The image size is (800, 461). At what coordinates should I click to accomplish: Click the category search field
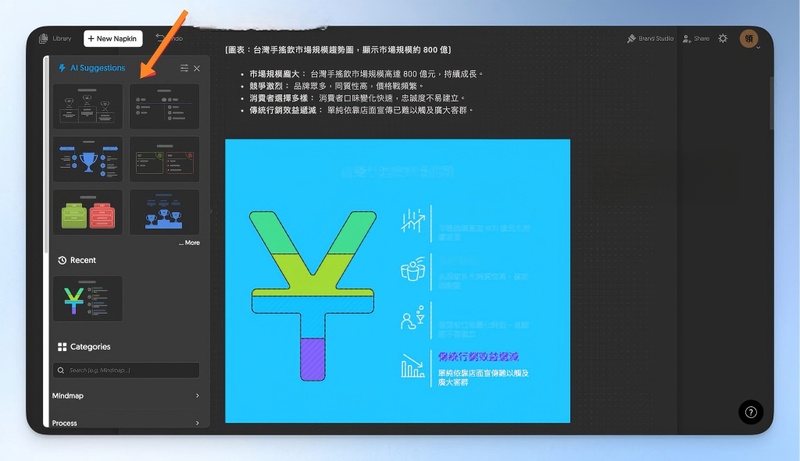pos(126,370)
